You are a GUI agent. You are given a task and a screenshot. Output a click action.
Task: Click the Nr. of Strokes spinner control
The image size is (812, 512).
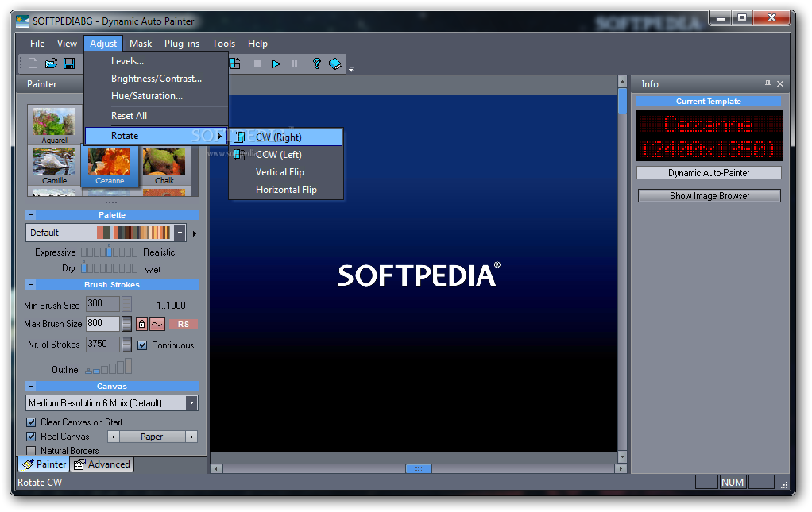(x=126, y=345)
